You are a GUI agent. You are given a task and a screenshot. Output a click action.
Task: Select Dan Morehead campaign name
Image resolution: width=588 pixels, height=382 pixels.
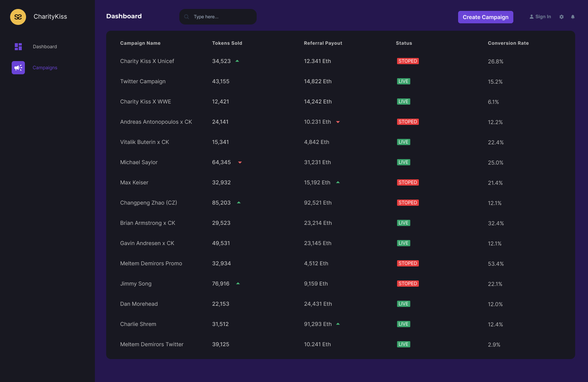point(139,304)
